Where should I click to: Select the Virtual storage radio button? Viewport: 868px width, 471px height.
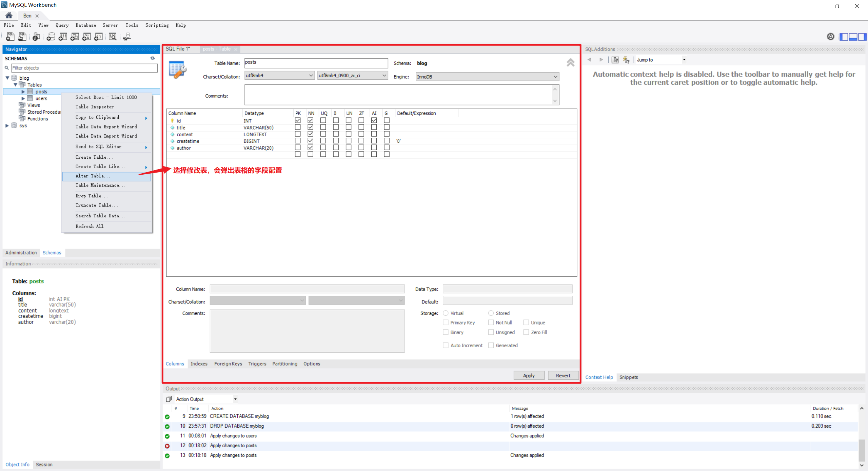446,313
